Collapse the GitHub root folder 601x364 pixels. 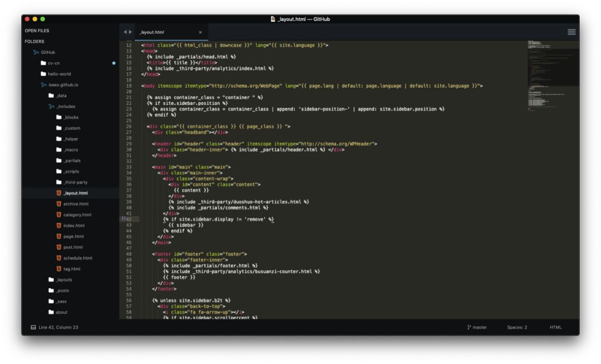tap(48, 52)
